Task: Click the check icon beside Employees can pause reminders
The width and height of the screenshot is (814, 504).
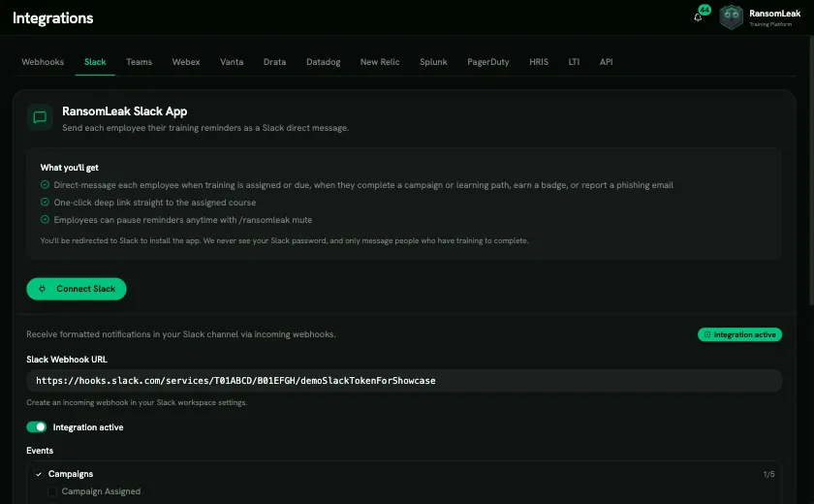Action: click(46, 220)
